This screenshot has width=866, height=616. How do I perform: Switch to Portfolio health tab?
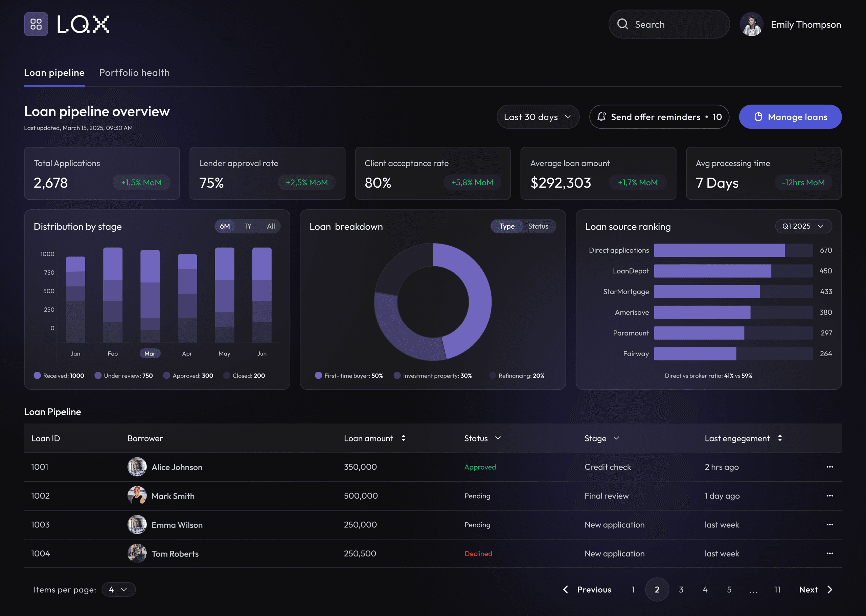pos(134,72)
